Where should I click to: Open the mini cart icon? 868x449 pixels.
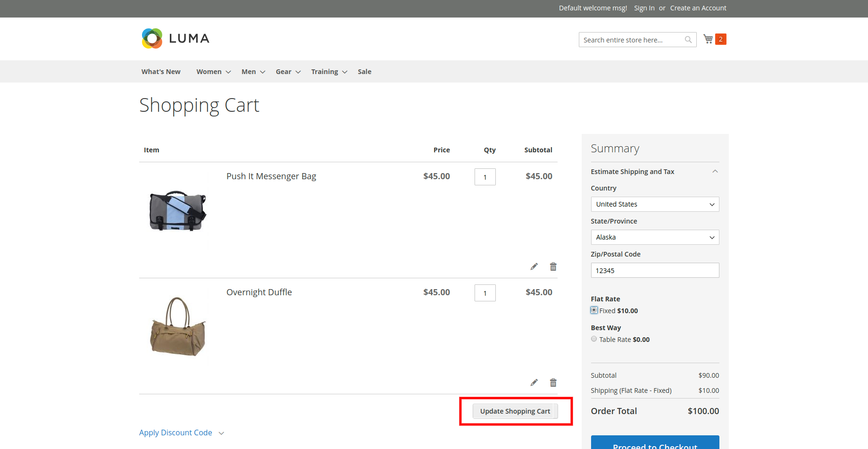point(708,39)
